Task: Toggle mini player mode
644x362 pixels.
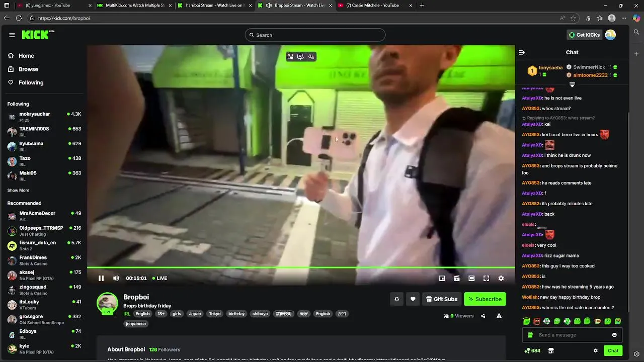Action: click(442, 278)
